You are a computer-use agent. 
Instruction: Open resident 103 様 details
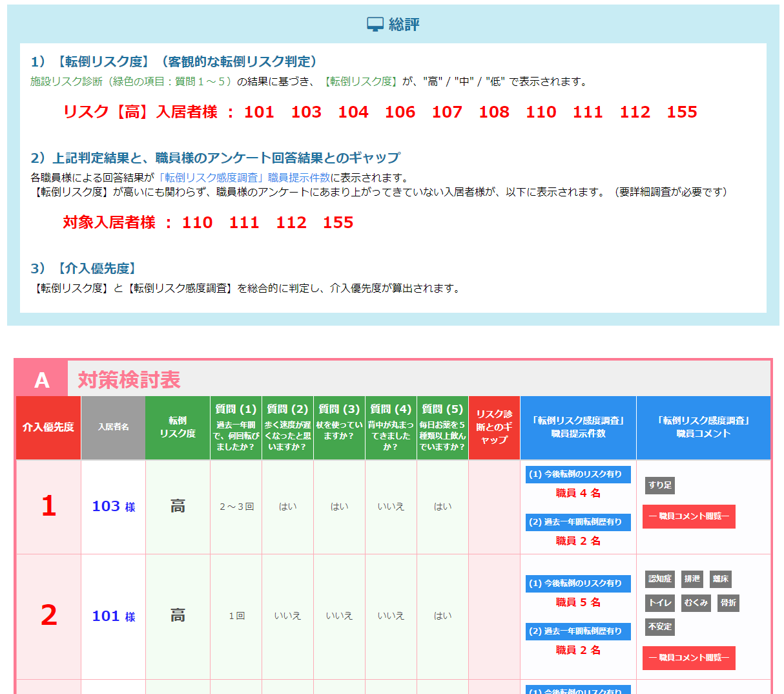pos(113,507)
